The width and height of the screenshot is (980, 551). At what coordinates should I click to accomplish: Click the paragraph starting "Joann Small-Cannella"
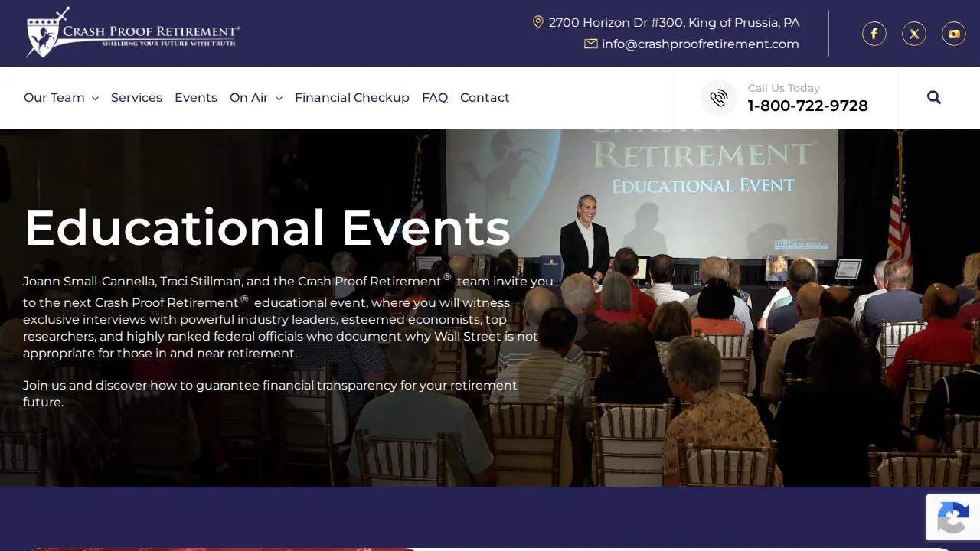tap(288, 317)
